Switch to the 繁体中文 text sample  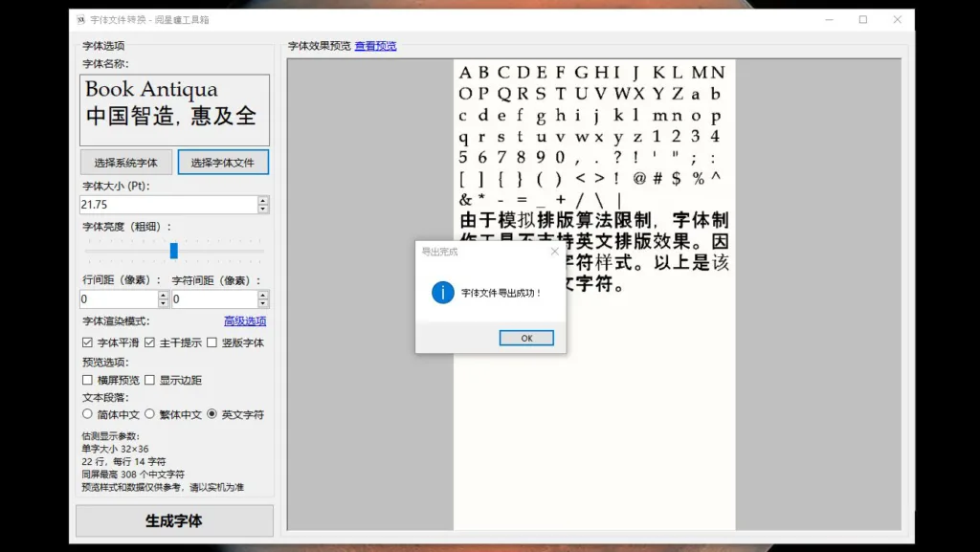coord(150,413)
